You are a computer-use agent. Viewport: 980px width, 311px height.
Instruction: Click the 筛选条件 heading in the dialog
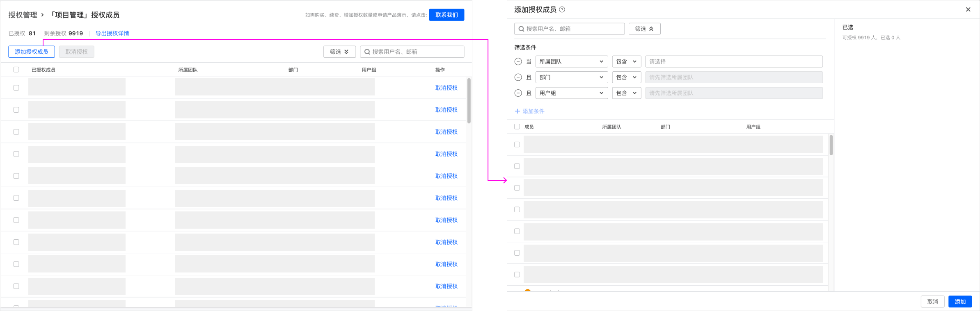[525, 47]
